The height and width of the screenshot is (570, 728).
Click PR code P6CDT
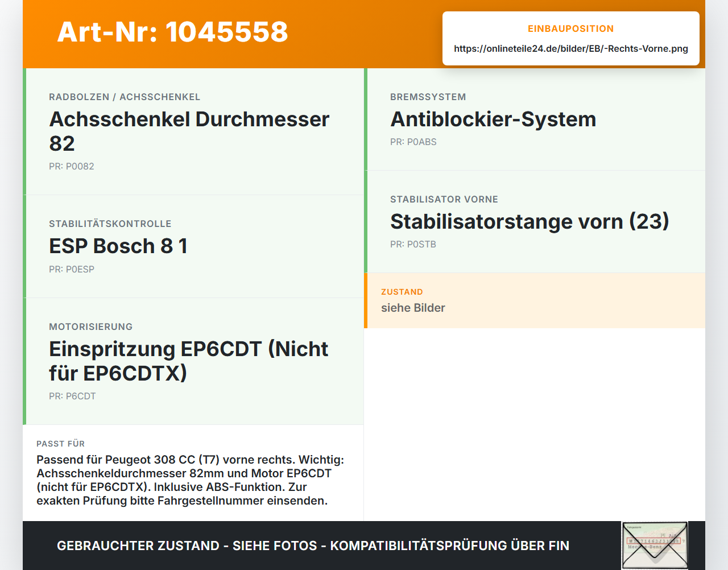(72, 396)
